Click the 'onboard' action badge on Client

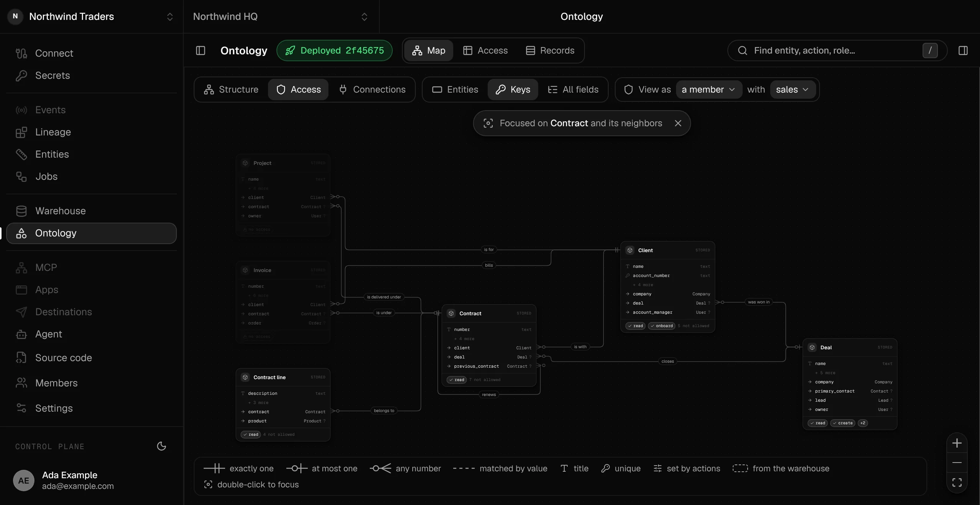click(661, 326)
